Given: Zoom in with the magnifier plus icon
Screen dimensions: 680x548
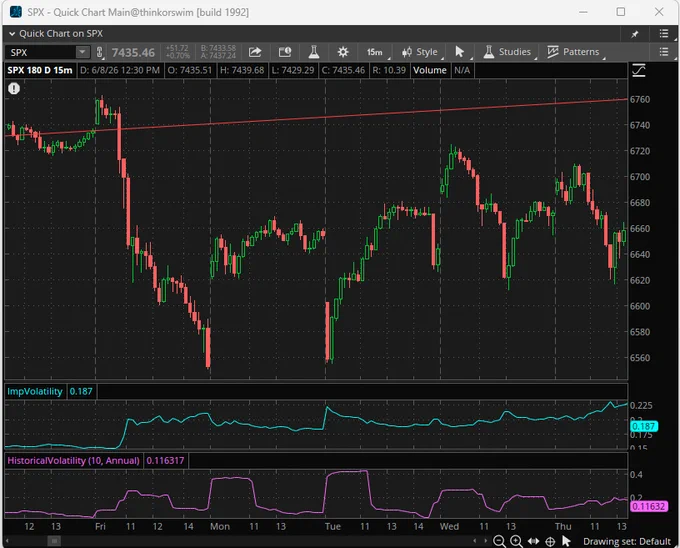Looking at the screenshot, I should coord(516,541).
